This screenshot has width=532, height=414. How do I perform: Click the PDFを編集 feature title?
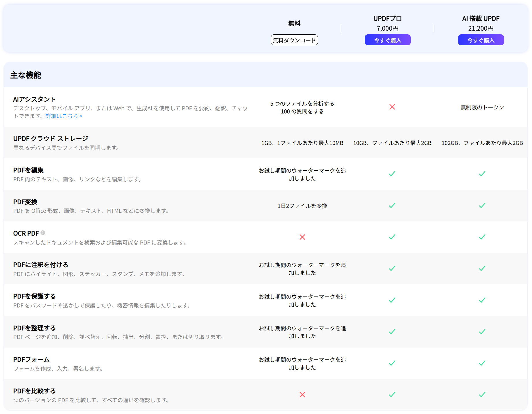click(x=28, y=170)
